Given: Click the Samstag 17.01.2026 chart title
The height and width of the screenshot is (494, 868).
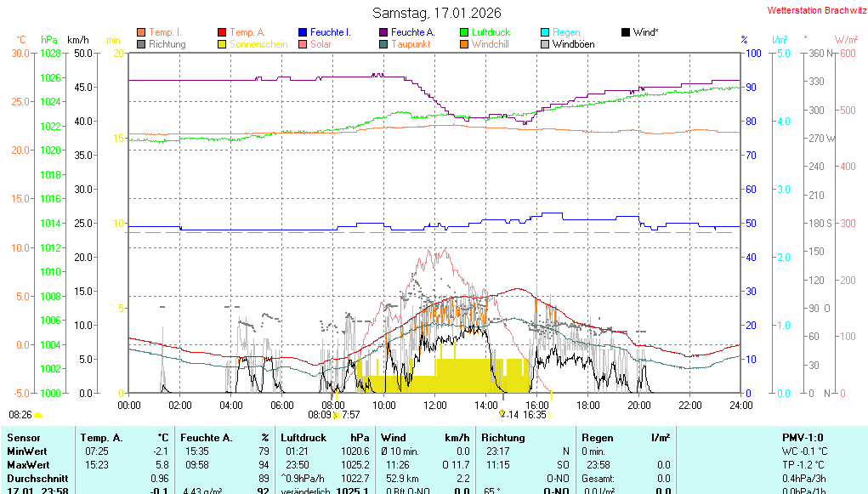Looking at the screenshot, I should (x=437, y=13).
